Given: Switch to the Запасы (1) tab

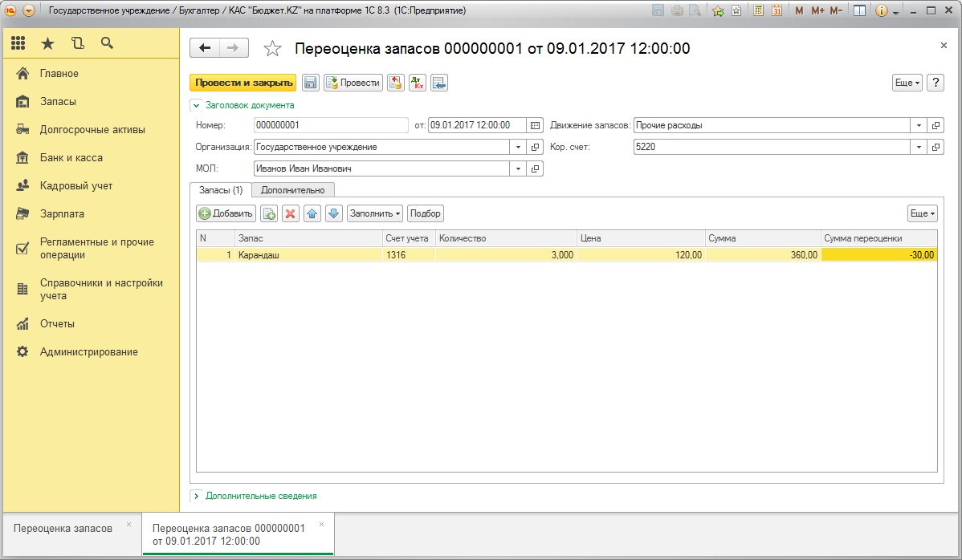Looking at the screenshot, I should click(x=221, y=190).
